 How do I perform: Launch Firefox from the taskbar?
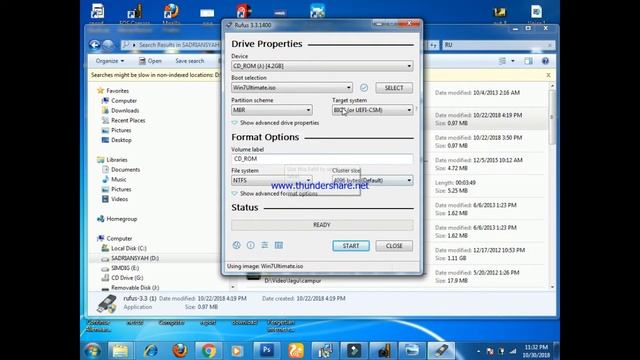(x=180, y=351)
